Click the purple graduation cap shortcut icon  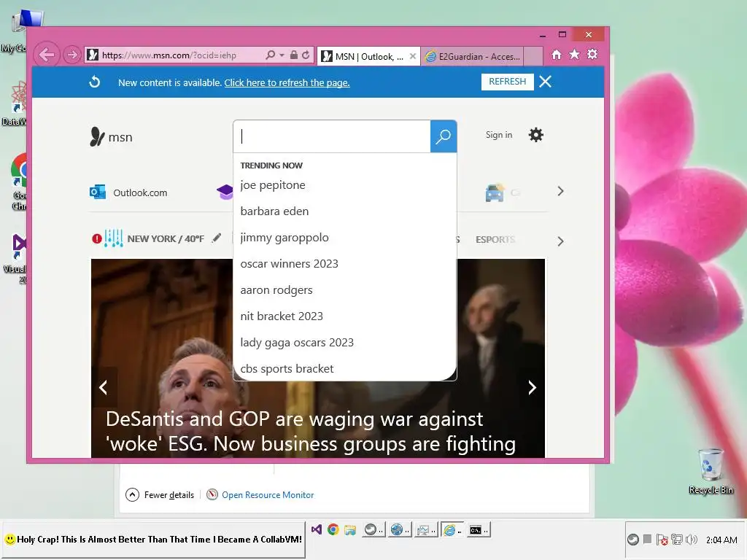[x=225, y=192]
